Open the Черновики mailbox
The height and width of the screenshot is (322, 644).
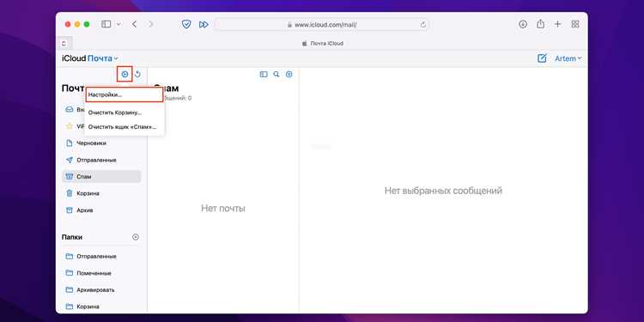(x=101, y=143)
